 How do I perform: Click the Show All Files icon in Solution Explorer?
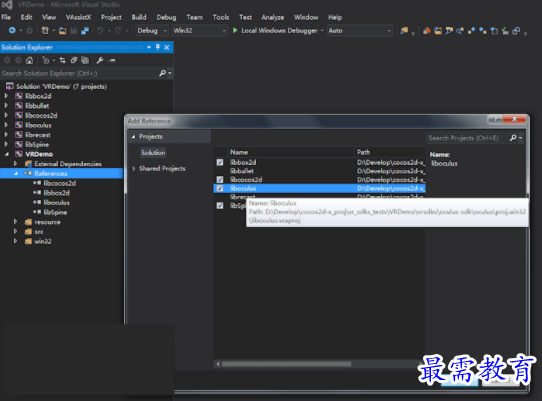[85, 60]
